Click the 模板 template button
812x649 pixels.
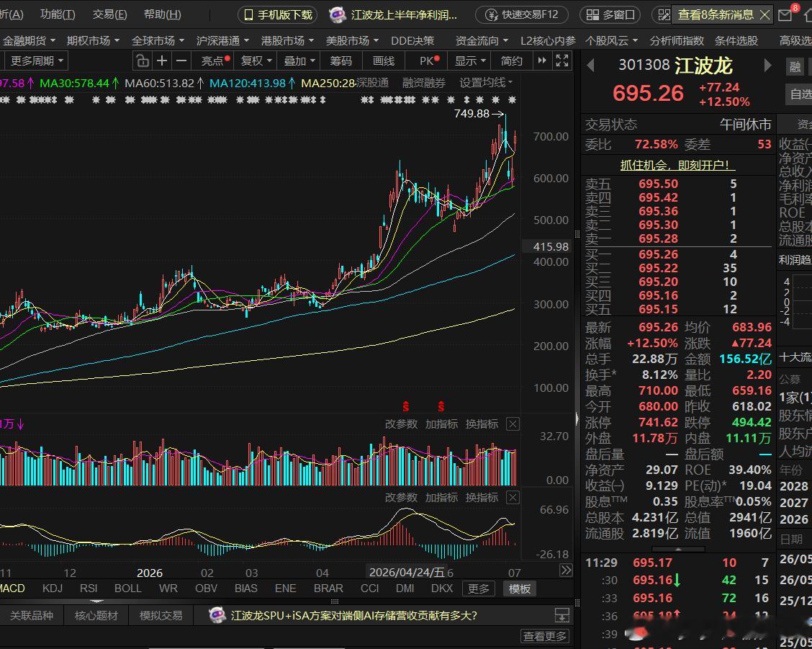pos(520,589)
